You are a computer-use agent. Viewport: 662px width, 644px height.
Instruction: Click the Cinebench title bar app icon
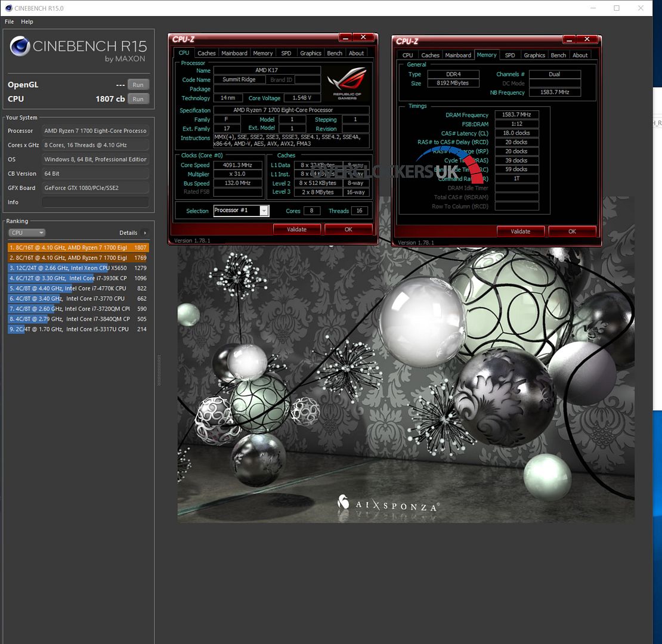[x=8, y=8]
